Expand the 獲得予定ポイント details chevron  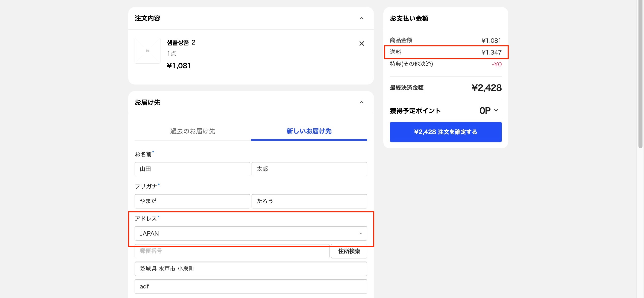pos(496,110)
